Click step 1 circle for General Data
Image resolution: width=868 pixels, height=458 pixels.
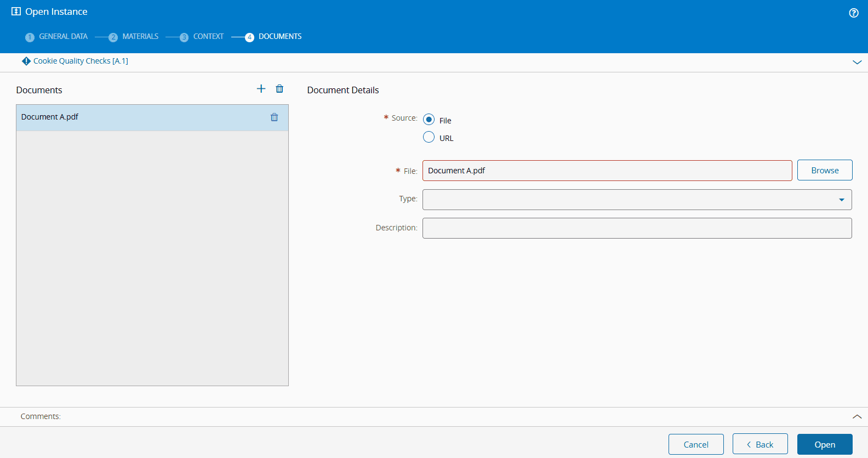30,37
